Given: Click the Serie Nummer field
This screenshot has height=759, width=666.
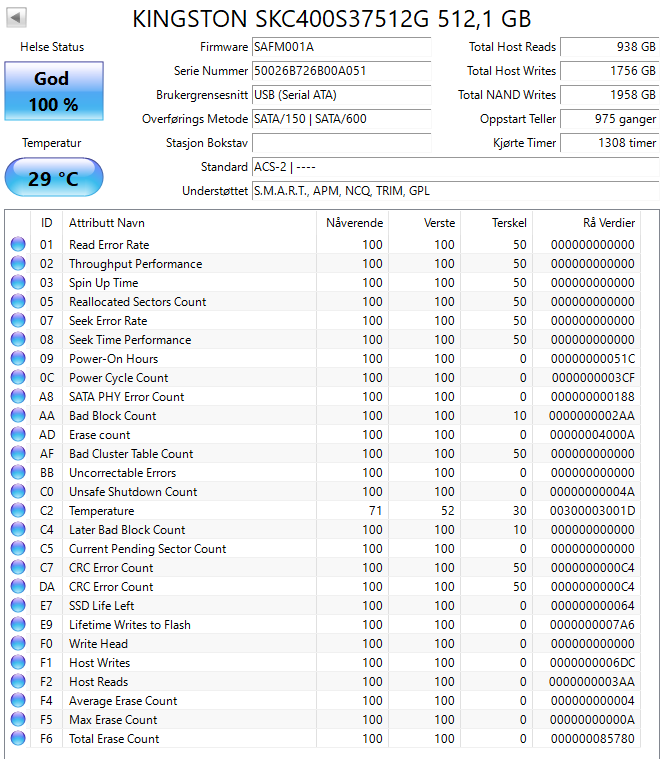Looking at the screenshot, I should (x=342, y=71).
